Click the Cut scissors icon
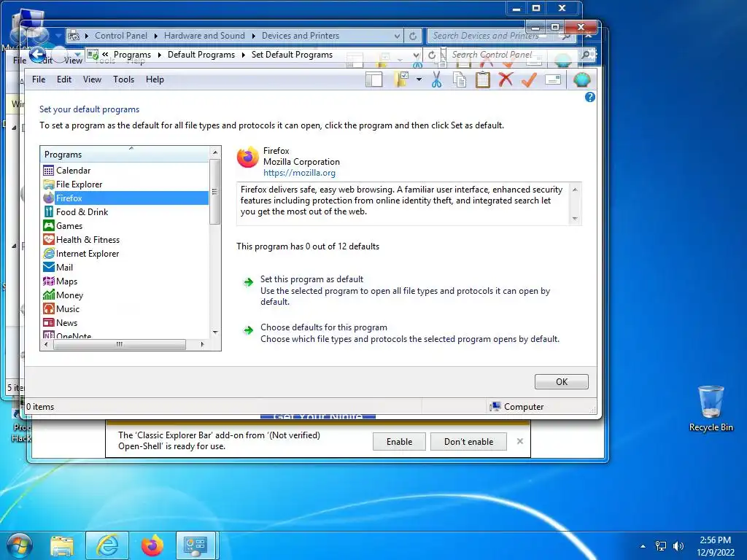This screenshot has width=747, height=560. pyautogui.click(x=436, y=79)
